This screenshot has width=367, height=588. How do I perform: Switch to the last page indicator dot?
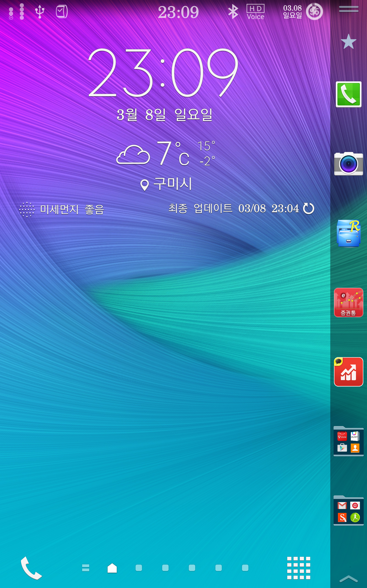245,568
